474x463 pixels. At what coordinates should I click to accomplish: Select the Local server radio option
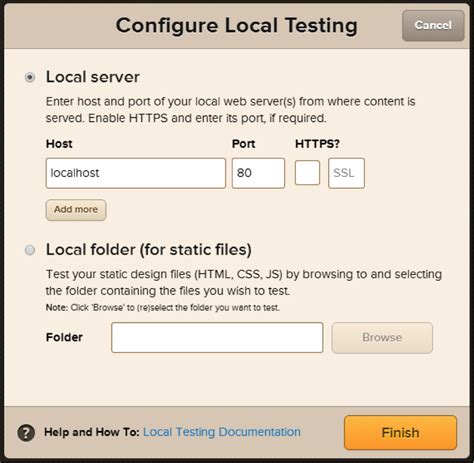[30, 77]
